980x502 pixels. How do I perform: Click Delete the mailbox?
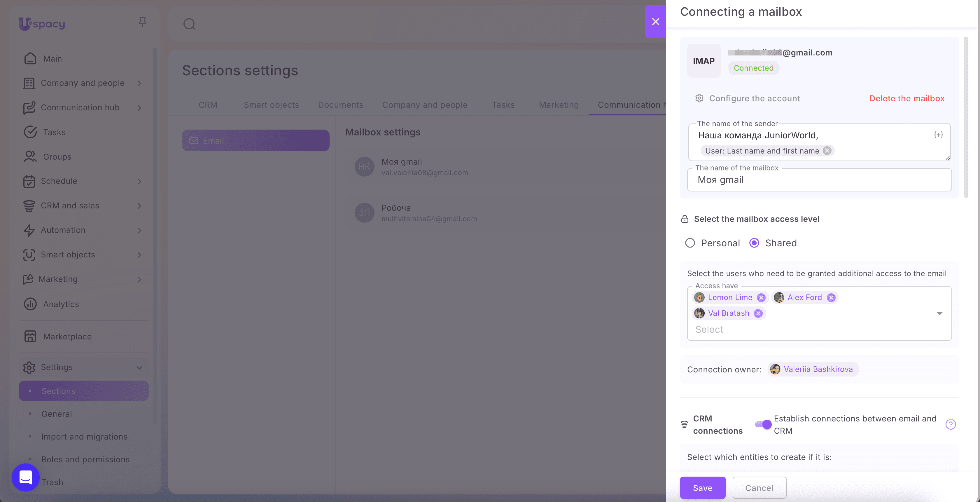point(907,98)
